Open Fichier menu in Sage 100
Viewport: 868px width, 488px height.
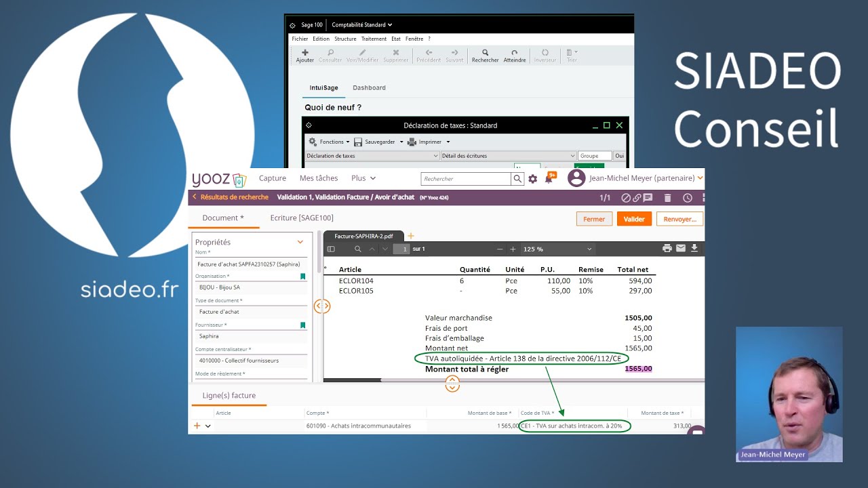click(300, 39)
